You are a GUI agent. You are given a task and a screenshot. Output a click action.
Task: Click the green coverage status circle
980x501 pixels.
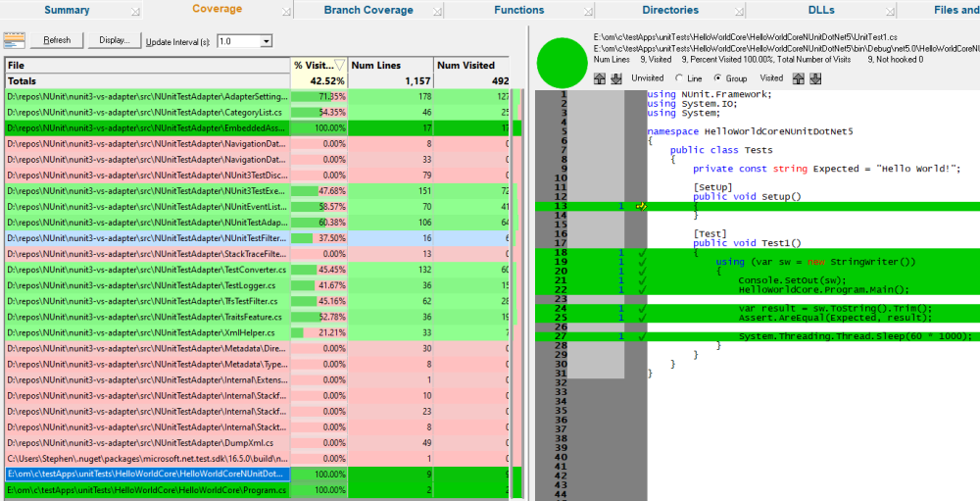(x=562, y=63)
